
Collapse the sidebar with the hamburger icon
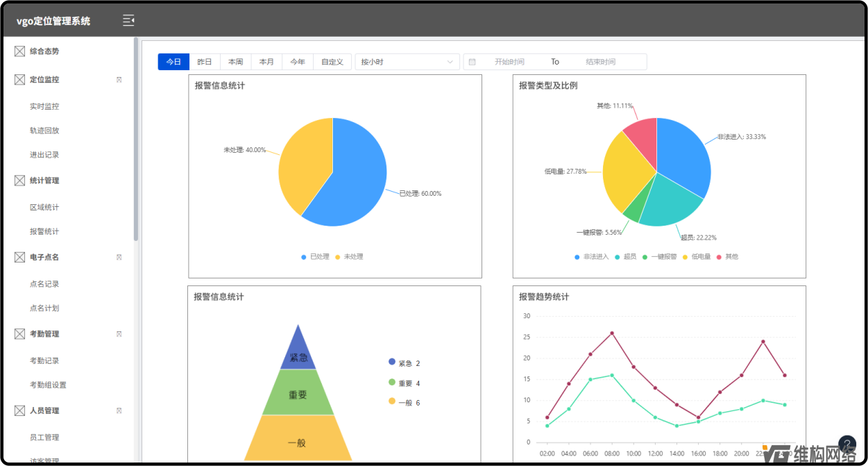(x=128, y=21)
